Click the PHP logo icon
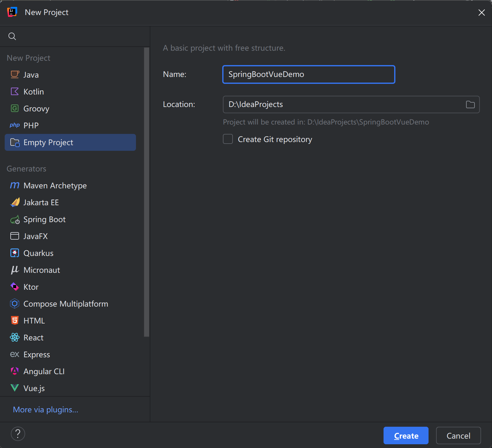Image resolution: width=492 pixels, height=448 pixels. (15, 125)
